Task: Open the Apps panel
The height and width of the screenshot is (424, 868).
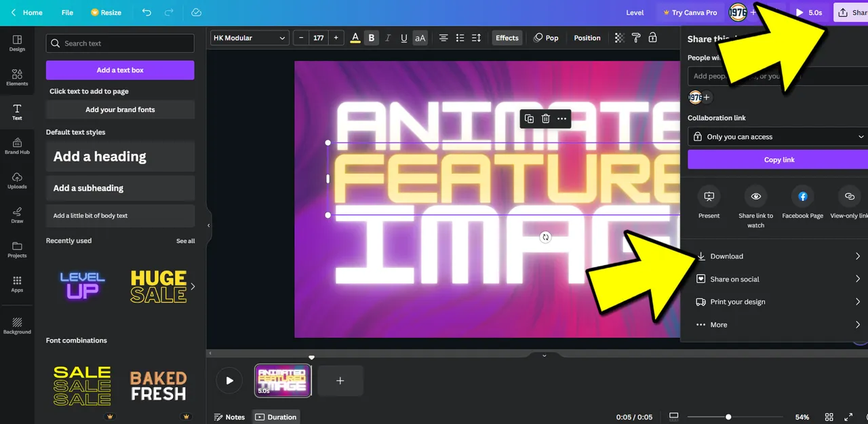Action: (x=17, y=284)
